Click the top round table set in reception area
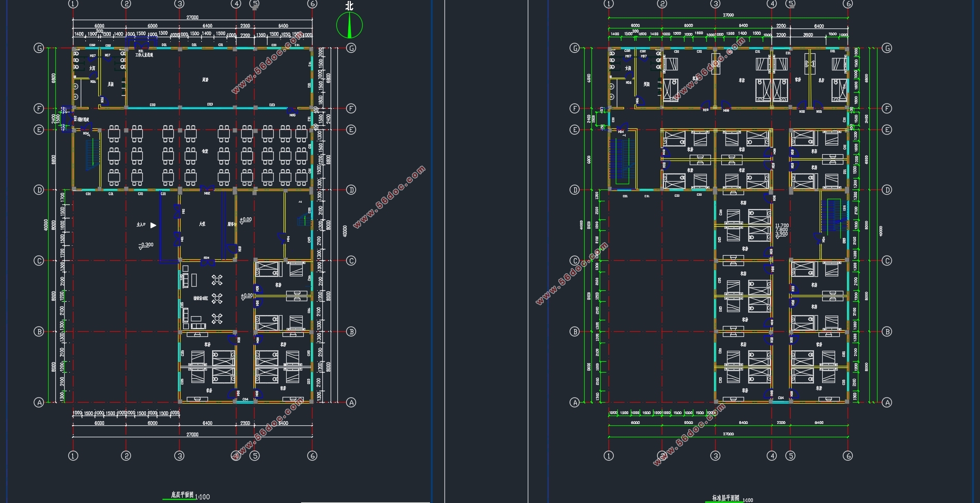The width and height of the screenshot is (980, 503). pos(217,280)
